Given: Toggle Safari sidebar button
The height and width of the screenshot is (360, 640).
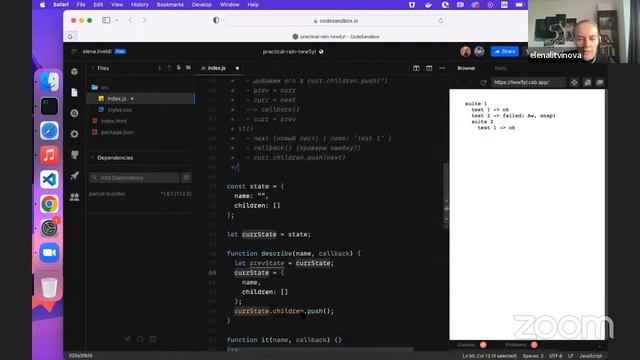Looking at the screenshot, I should pos(106,20).
